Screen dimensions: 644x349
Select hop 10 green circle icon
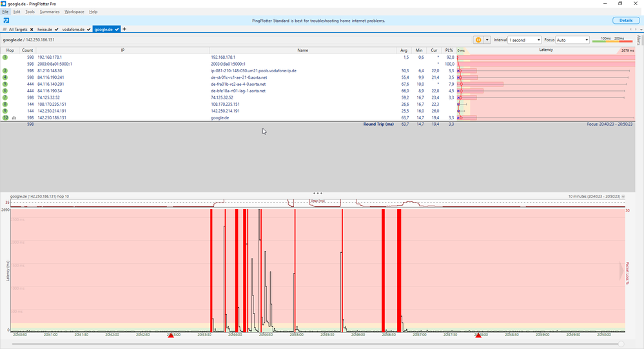pos(5,117)
